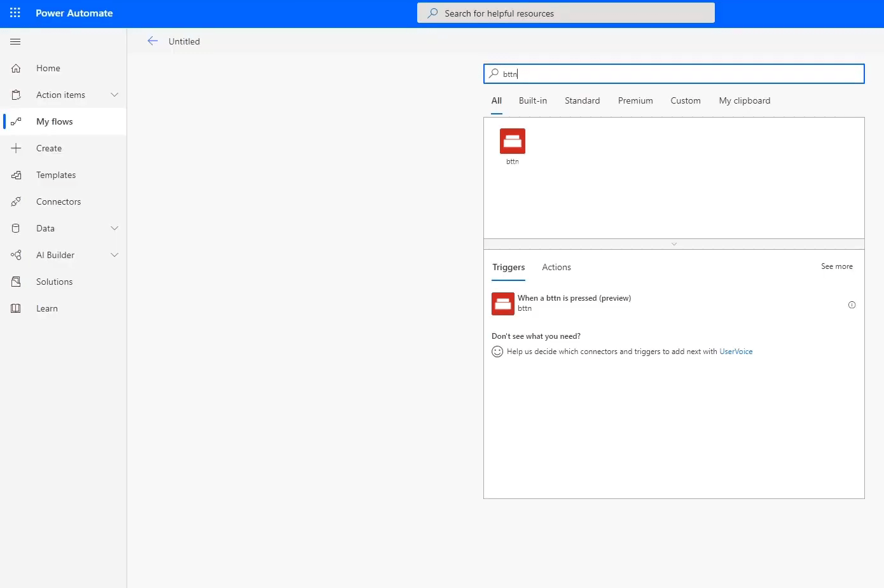Click the Action items clipboard icon

tap(16, 95)
